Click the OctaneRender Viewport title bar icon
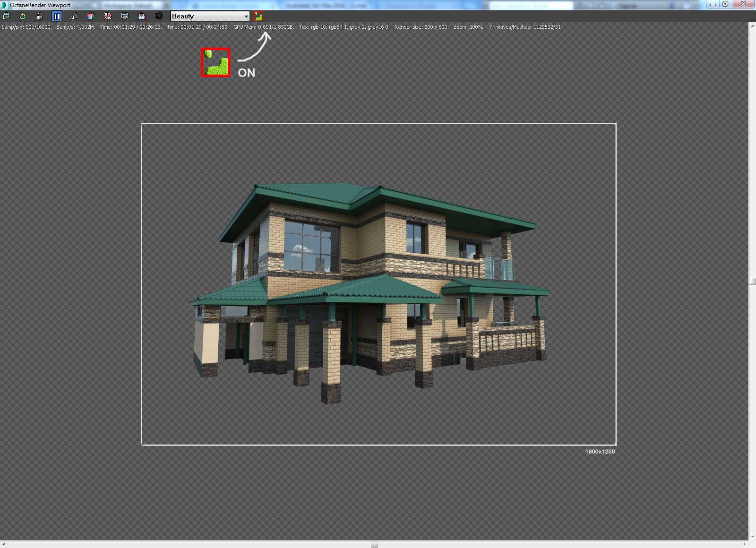 4,5
